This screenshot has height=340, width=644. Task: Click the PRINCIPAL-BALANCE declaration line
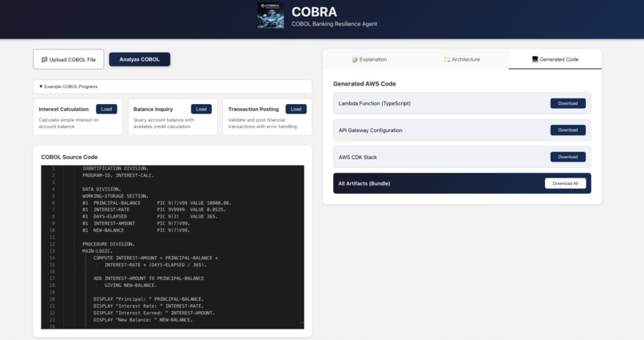click(157, 203)
